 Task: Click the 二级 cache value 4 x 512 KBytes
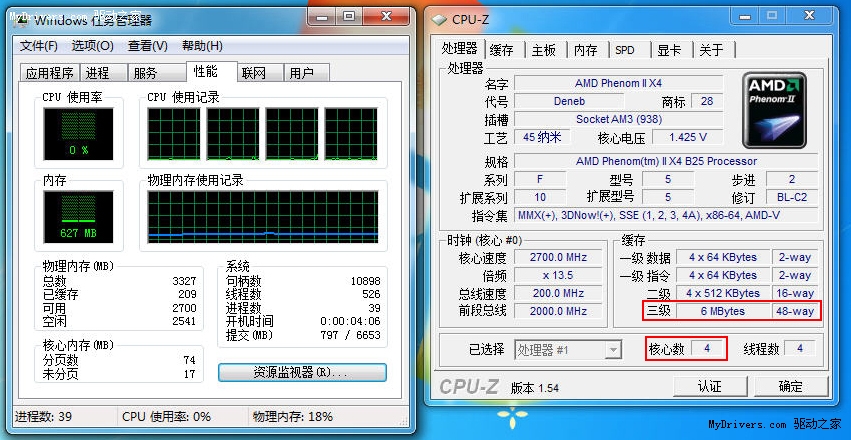(x=722, y=293)
